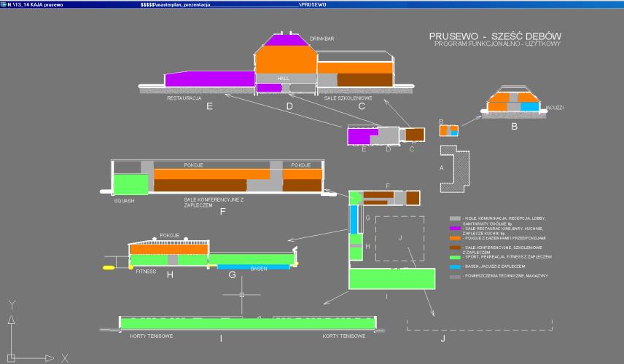624x364 pixels.
Task: Select the large section letter G near BASEN
Action: (232, 274)
